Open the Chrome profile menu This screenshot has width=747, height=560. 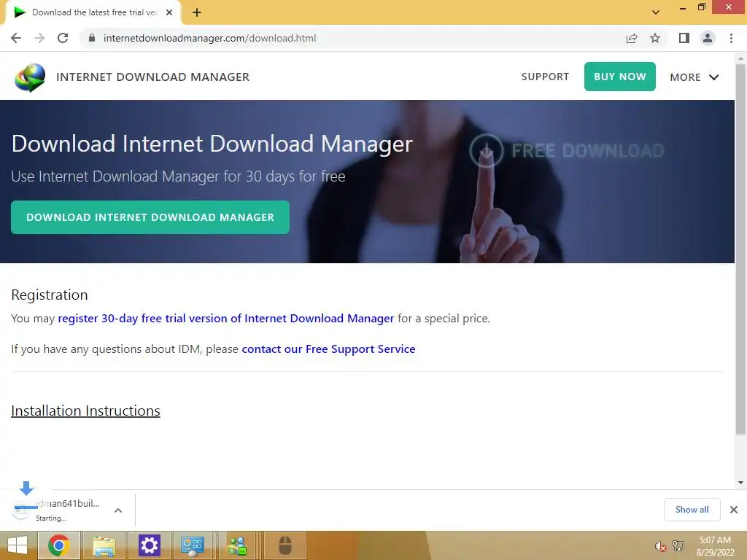pyautogui.click(x=708, y=38)
